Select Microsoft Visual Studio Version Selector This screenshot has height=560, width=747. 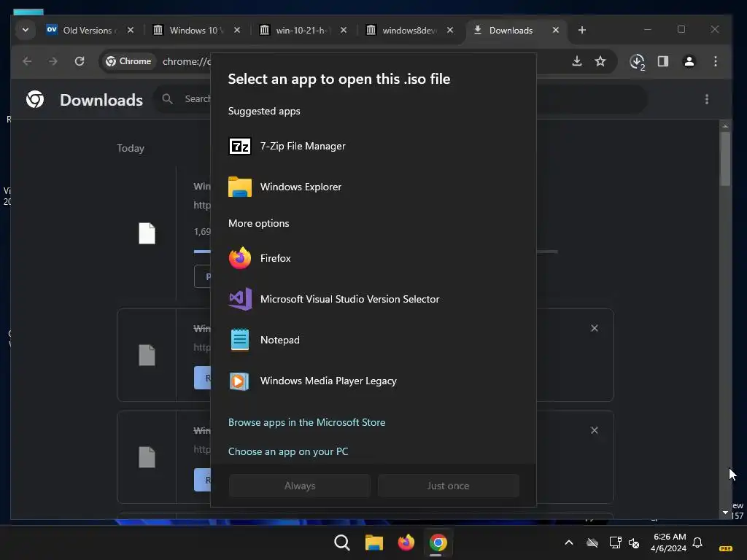click(x=373, y=300)
